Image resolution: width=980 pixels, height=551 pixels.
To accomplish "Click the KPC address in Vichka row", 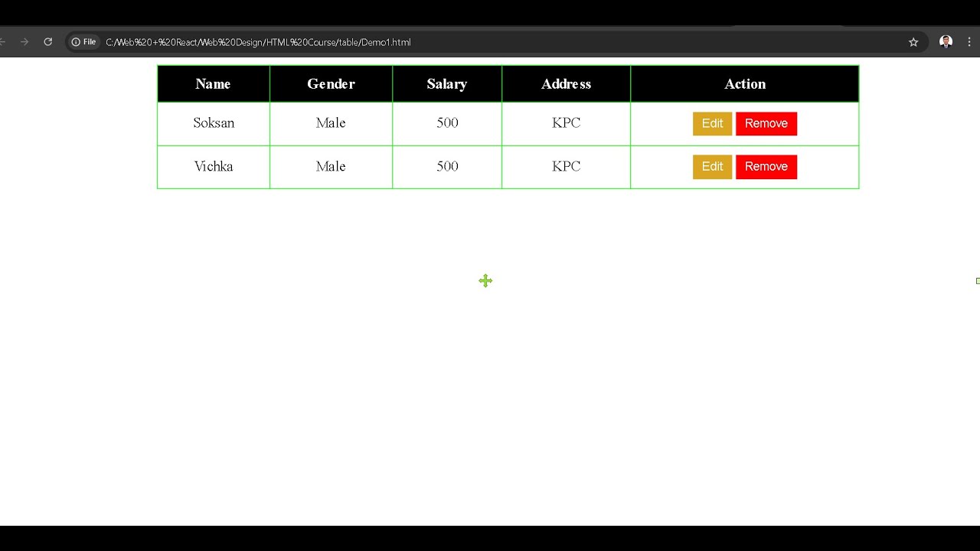I will [566, 167].
